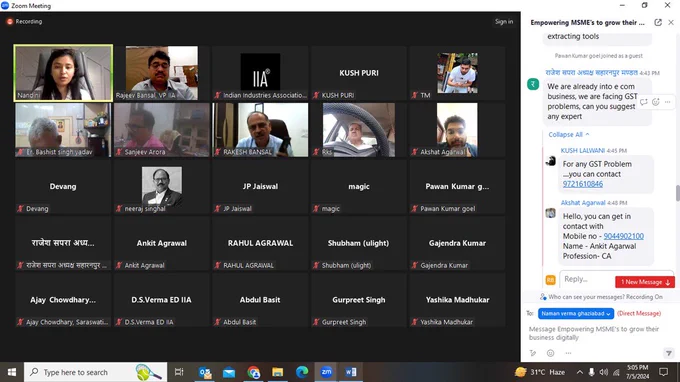Image resolution: width=680 pixels, height=382 pixels.
Task: Switch to Zoom taskbar icon
Action: [x=326, y=372]
